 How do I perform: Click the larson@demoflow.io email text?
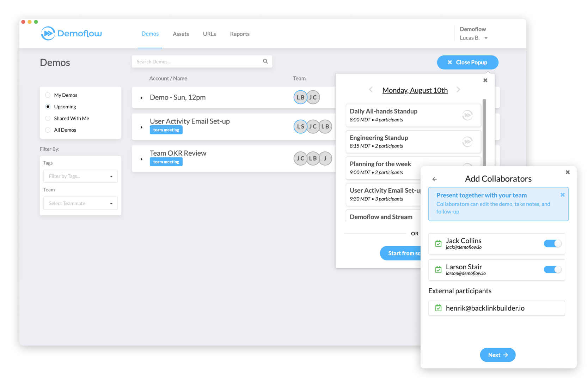(x=466, y=274)
